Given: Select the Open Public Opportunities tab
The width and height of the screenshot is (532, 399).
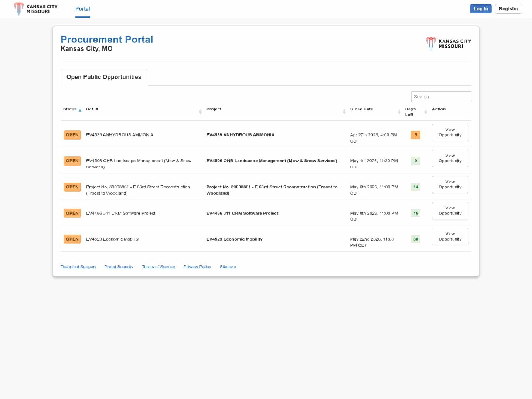Looking at the screenshot, I should point(104,77).
